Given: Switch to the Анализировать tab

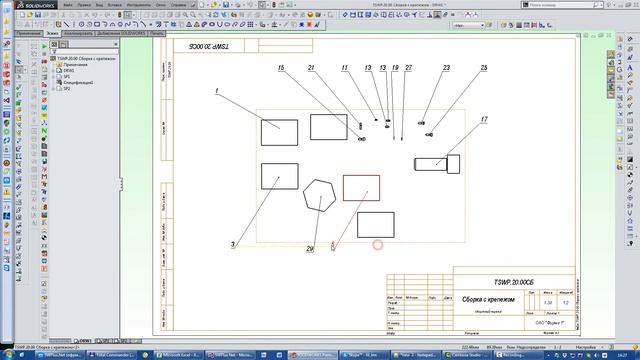Looking at the screenshot, I should (78, 33).
